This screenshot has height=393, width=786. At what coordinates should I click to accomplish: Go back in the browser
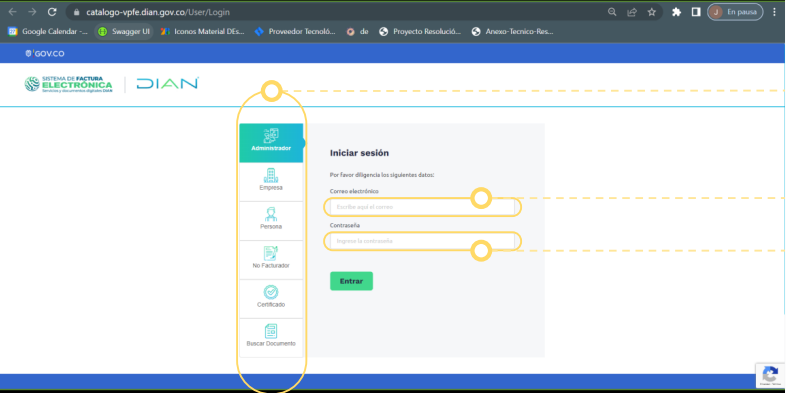13,12
